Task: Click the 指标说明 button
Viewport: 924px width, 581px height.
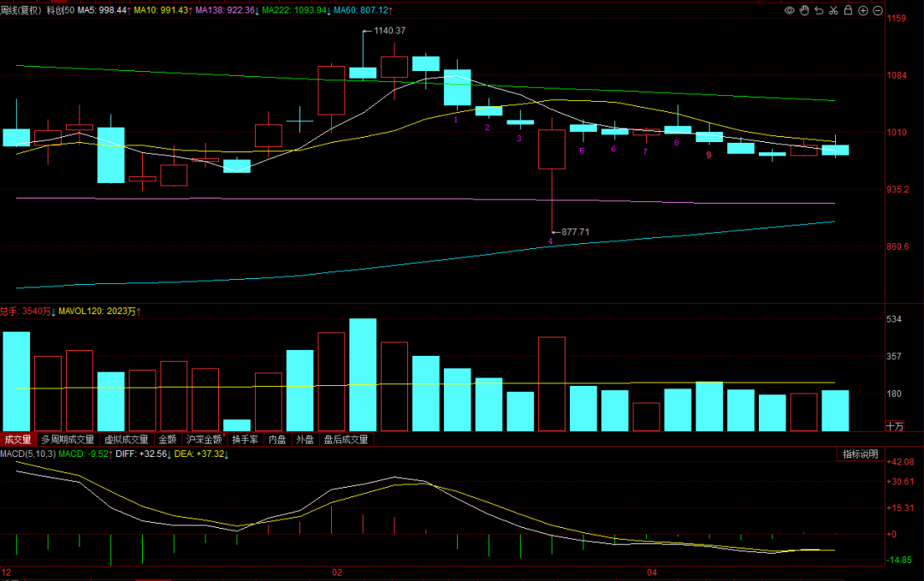Action: (860, 454)
